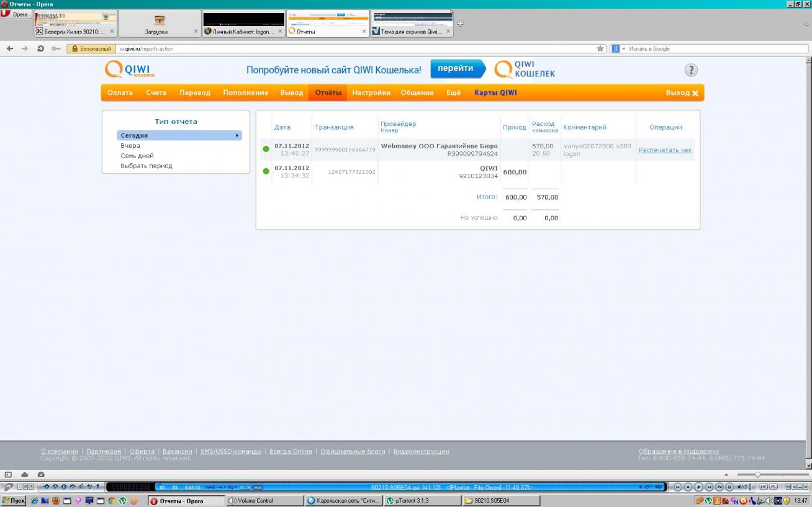
Task: Click the help question mark icon
Action: [691, 70]
